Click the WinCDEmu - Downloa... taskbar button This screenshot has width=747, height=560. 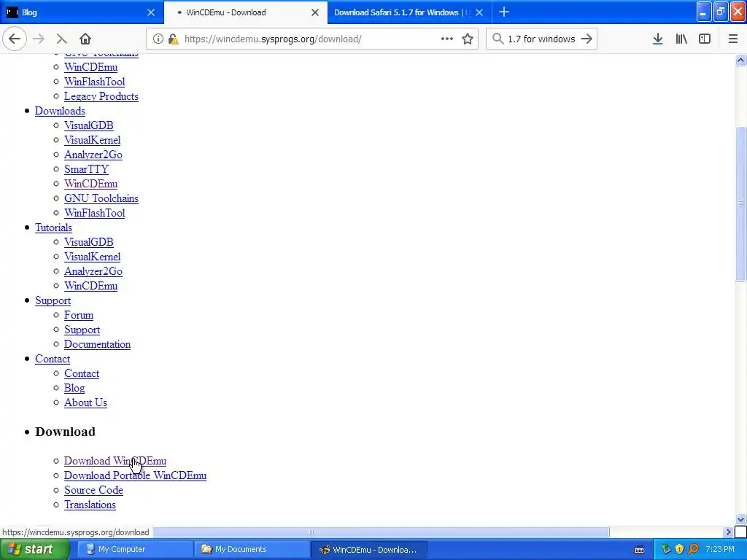click(x=368, y=550)
